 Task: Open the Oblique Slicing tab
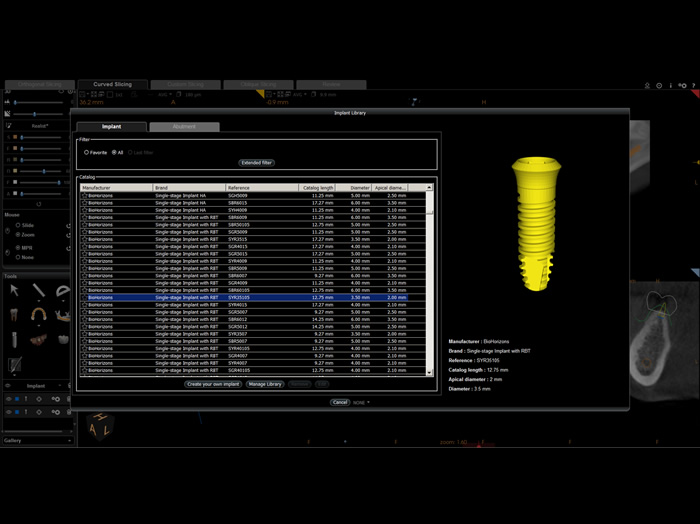[258, 84]
